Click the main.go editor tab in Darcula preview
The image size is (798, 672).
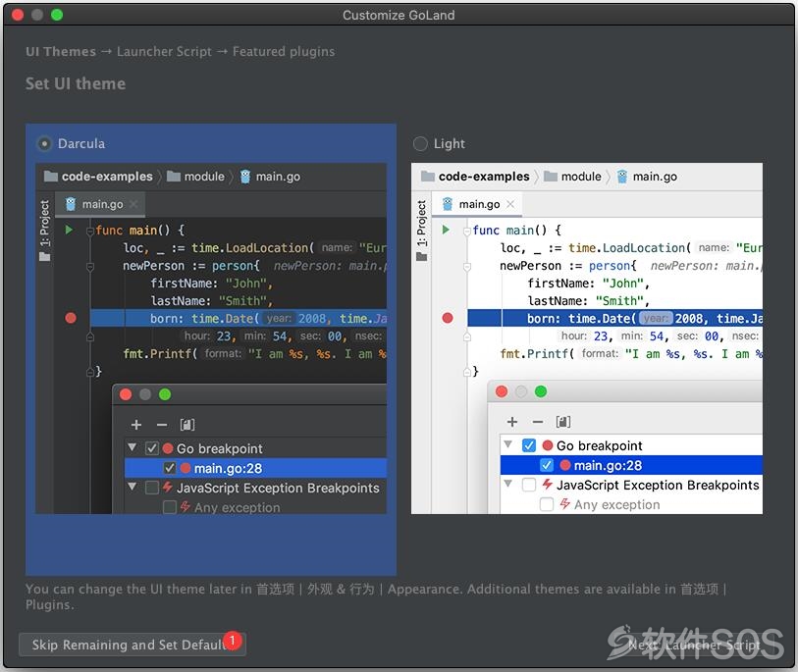[100, 204]
